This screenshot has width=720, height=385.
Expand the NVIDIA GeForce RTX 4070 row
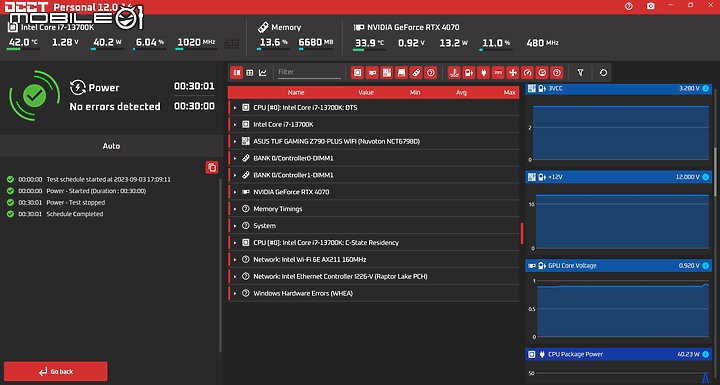(x=235, y=192)
